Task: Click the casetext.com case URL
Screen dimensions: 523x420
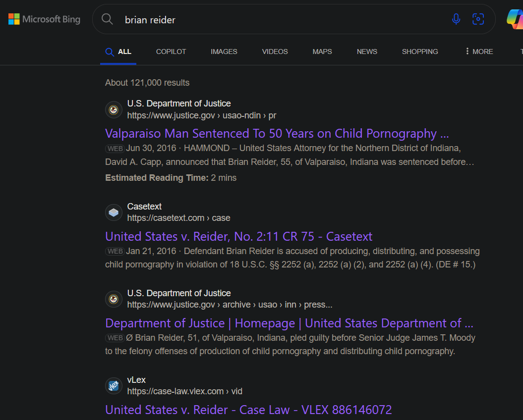Action: [178, 218]
